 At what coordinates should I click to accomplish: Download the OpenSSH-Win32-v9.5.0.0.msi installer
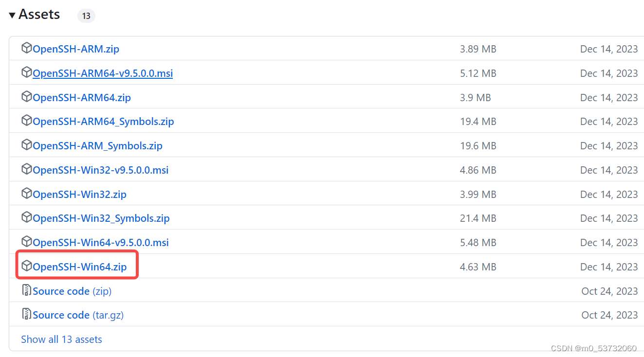point(101,170)
